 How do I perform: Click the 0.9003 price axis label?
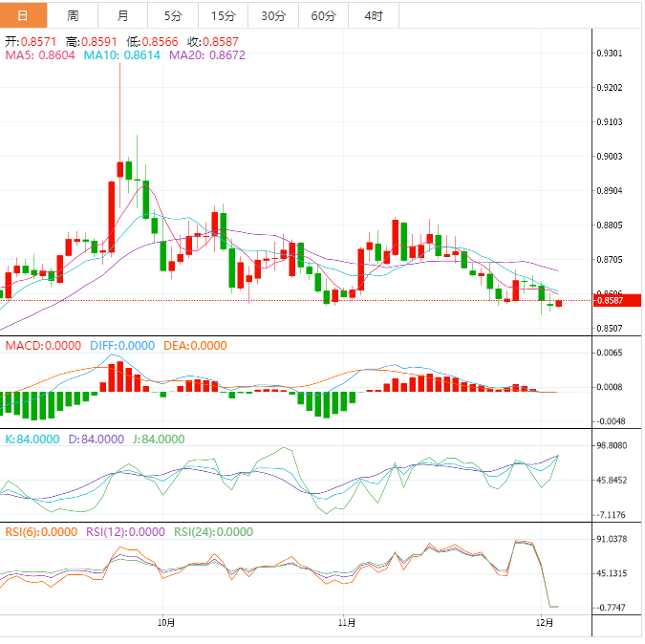click(x=610, y=157)
